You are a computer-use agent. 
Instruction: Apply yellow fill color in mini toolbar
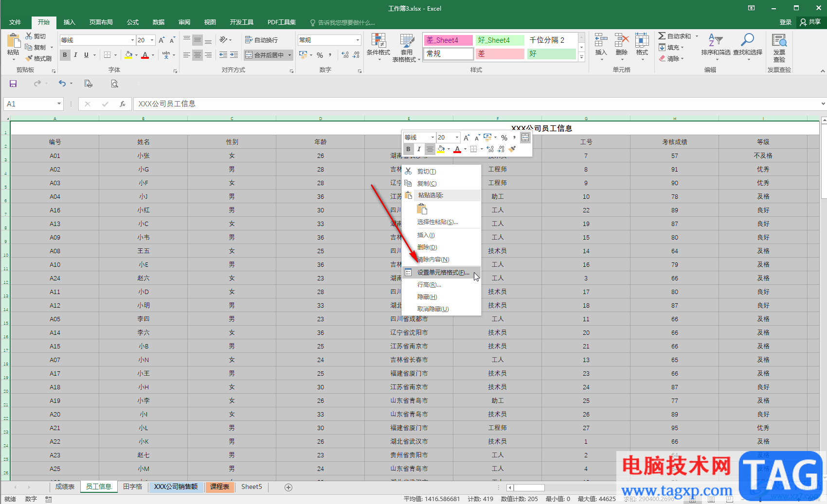point(441,149)
